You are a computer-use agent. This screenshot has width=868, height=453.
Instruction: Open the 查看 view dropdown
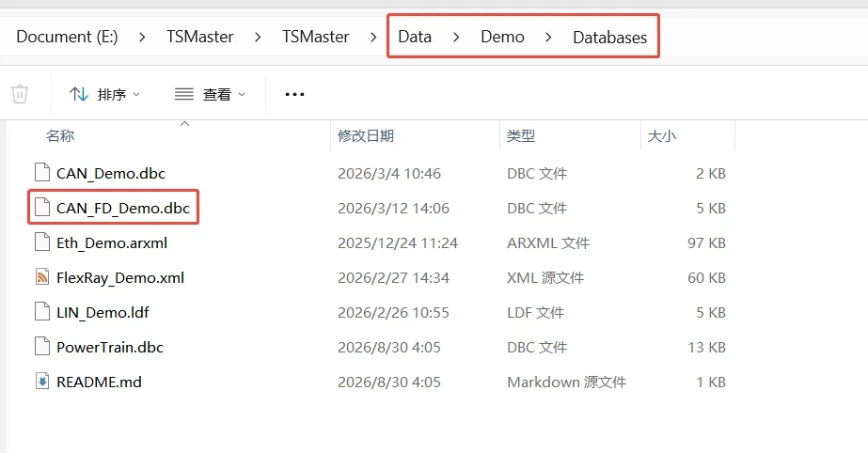(210, 94)
